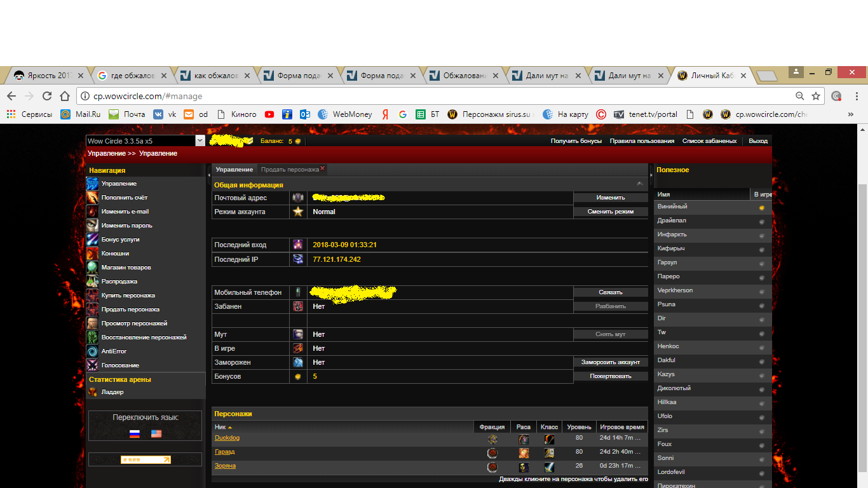
Task: Open the Duckdog character link
Action: coord(227,438)
